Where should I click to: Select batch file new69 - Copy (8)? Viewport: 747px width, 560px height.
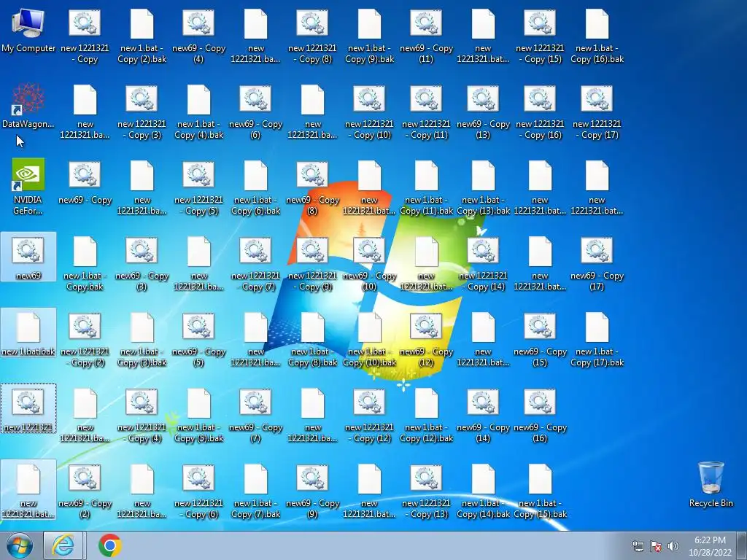tap(312, 187)
